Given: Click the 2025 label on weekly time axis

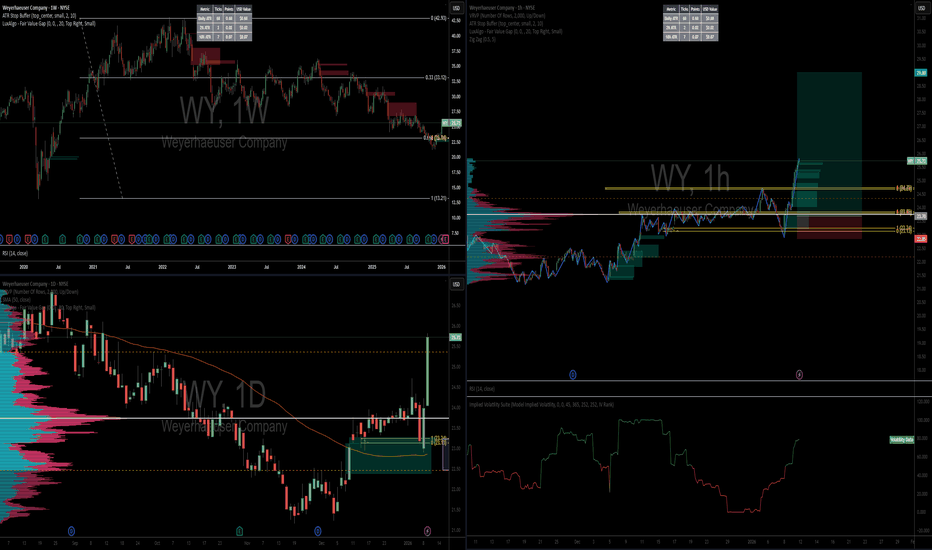Looking at the screenshot, I should 372,268.
